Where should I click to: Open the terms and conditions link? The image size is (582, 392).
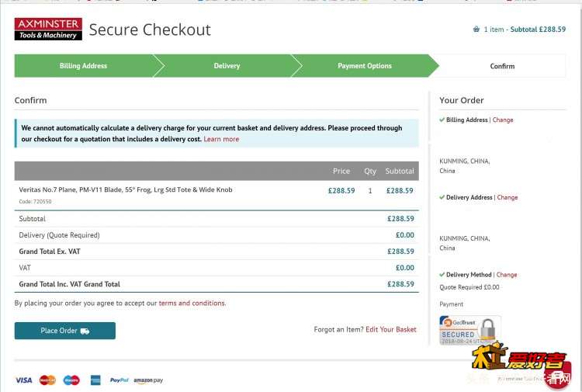coord(192,303)
